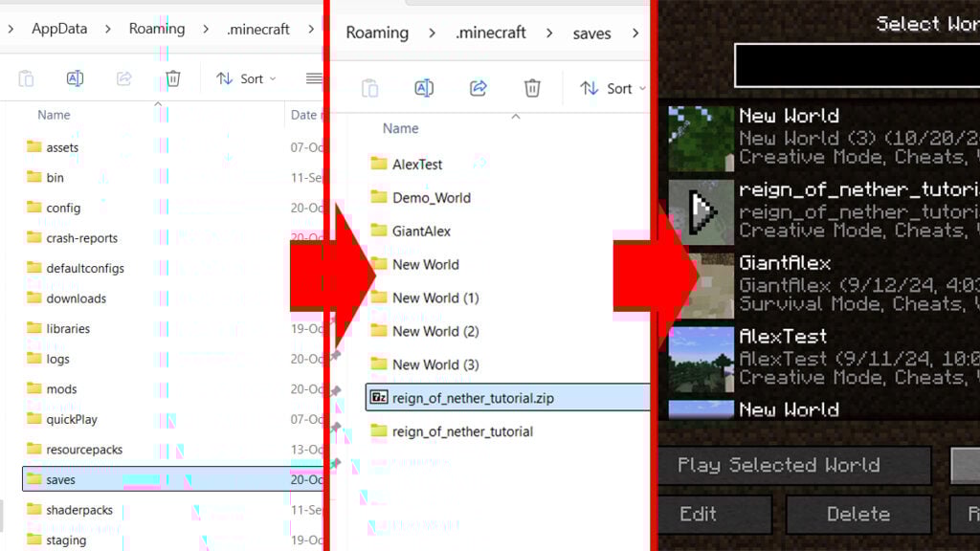Click the Delete trash icon in the .minecraft window
The height and width of the screenshot is (551, 980).
(x=172, y=78)
